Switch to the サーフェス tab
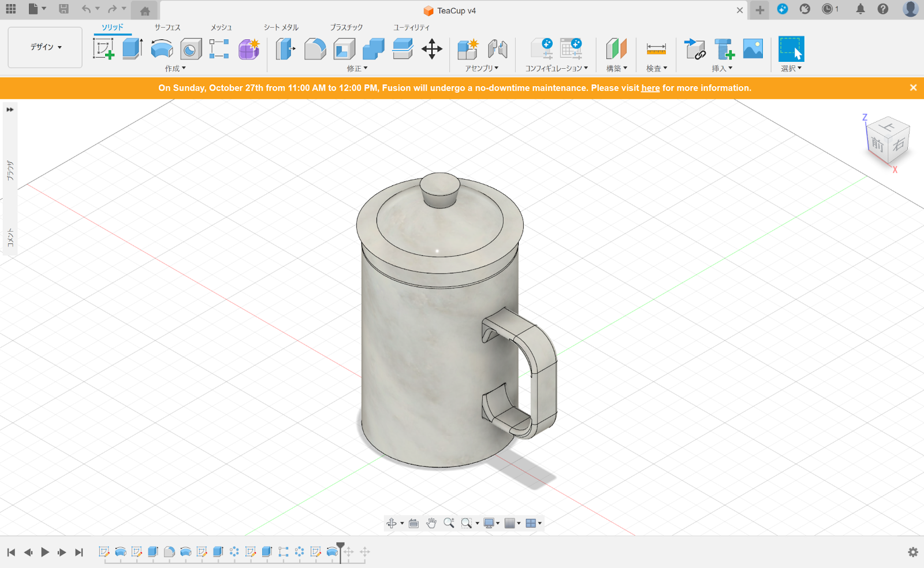 [x=167, y=27]
